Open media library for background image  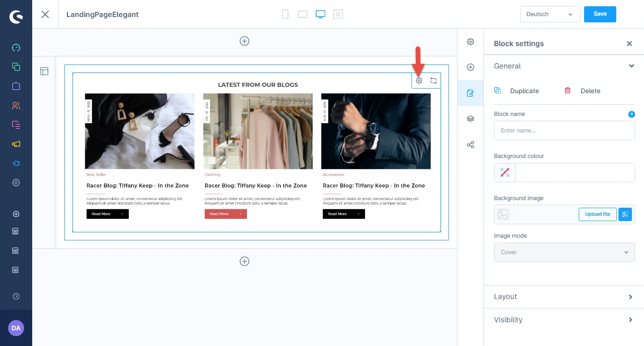[x=625, y=214]
